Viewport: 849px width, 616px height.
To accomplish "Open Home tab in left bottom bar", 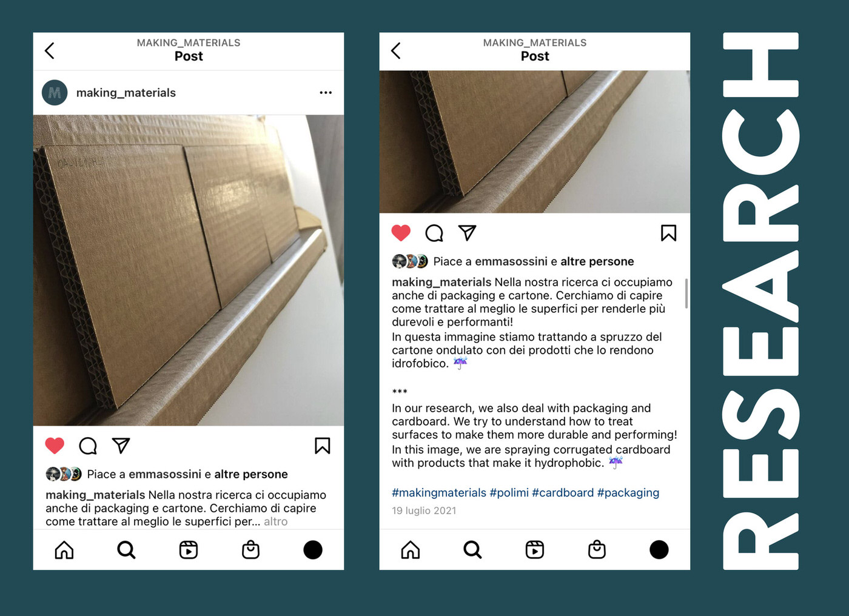I will pos(64,550).
